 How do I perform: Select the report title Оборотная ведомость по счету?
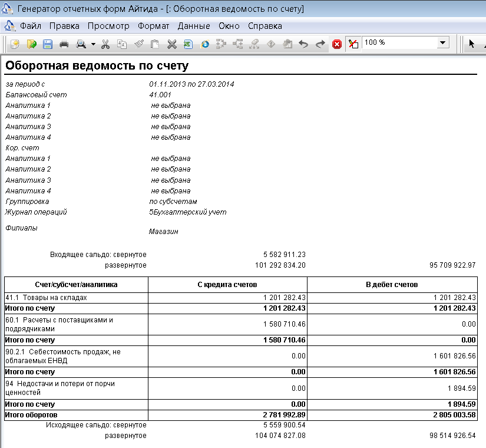(97, 66)
